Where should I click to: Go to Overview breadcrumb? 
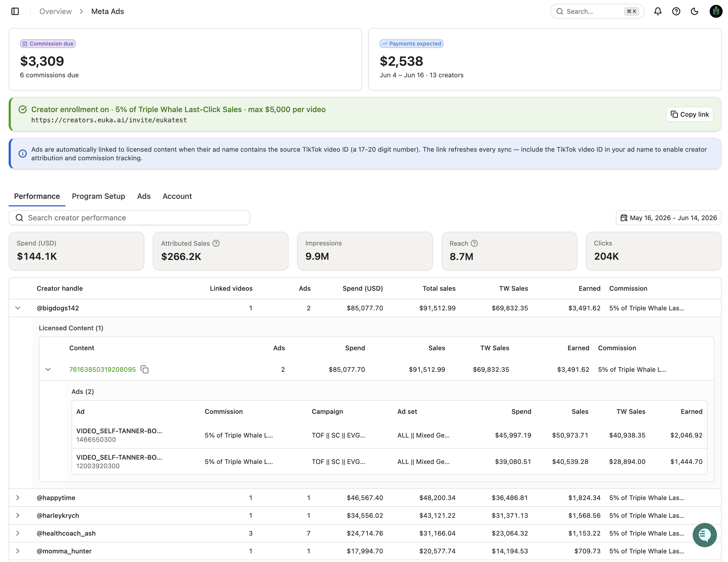[x=55, y=11]
